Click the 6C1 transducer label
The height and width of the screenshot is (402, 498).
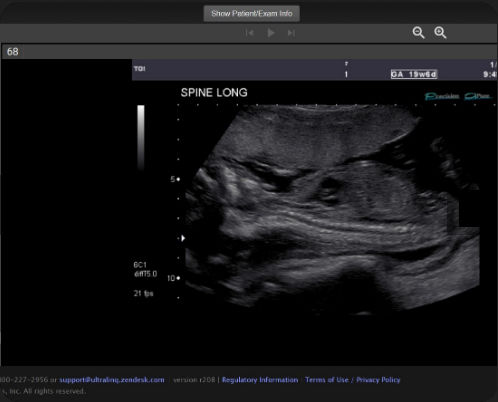(140, 265)
